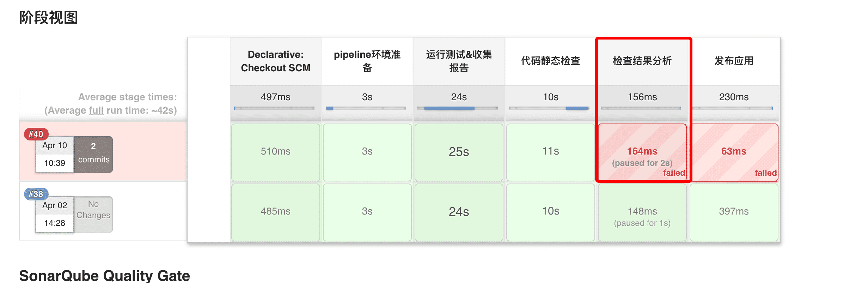Image resolution: width=868 pixels, height=283 pixels.
Task: Open build #38 badge link
Action: 36,194
